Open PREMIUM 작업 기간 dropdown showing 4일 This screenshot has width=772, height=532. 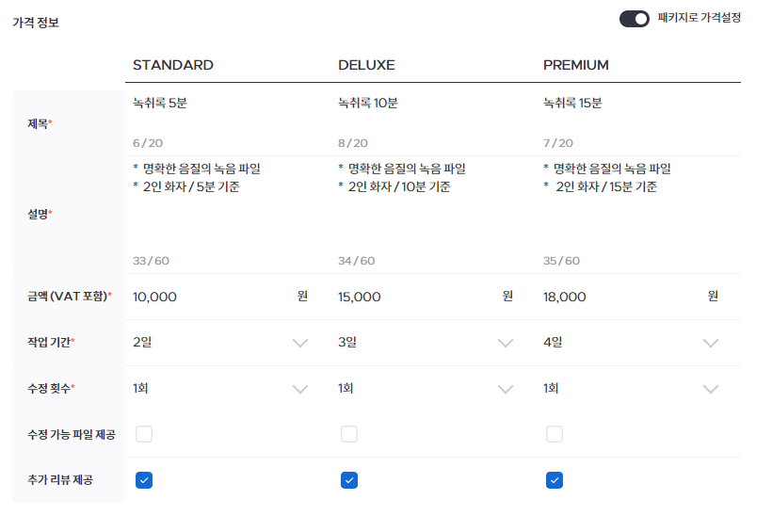631,343
